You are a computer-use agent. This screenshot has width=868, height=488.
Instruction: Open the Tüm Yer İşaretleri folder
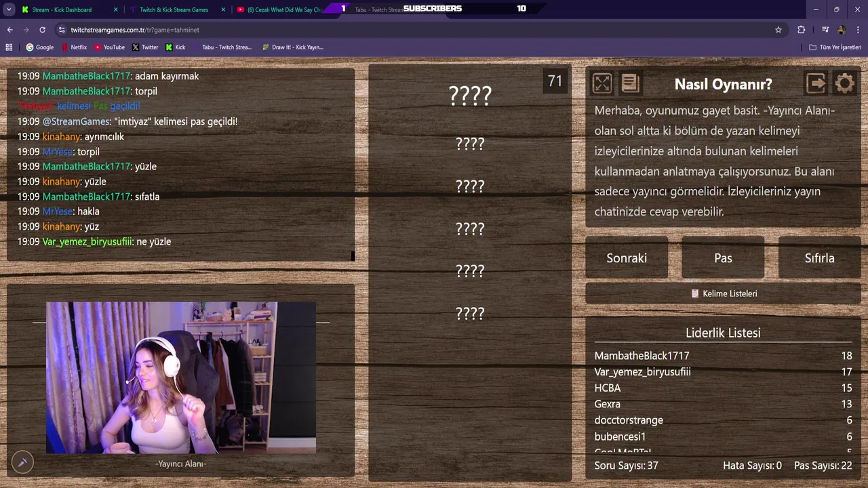[835, 47]
